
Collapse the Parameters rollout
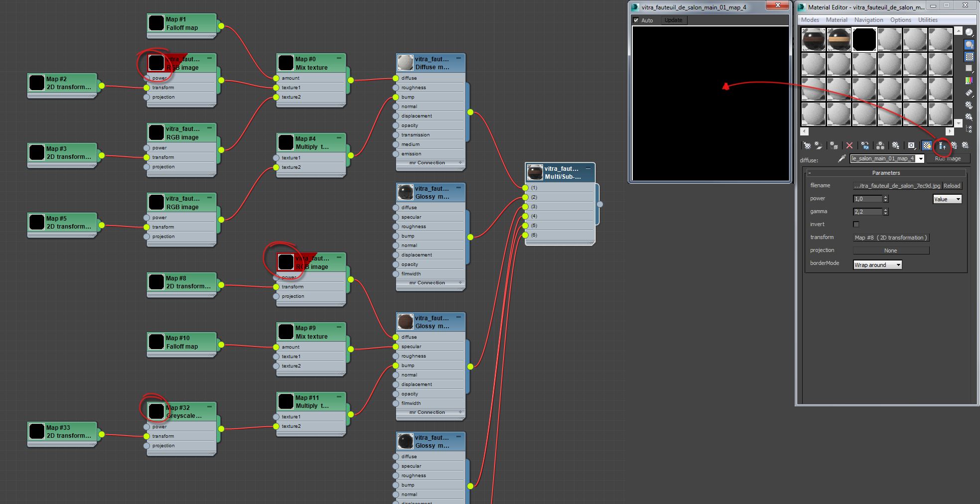tap(809, 173)
